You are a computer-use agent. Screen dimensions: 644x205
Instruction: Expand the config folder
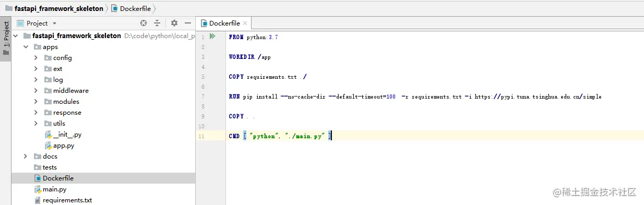click(x=36, y=58)
